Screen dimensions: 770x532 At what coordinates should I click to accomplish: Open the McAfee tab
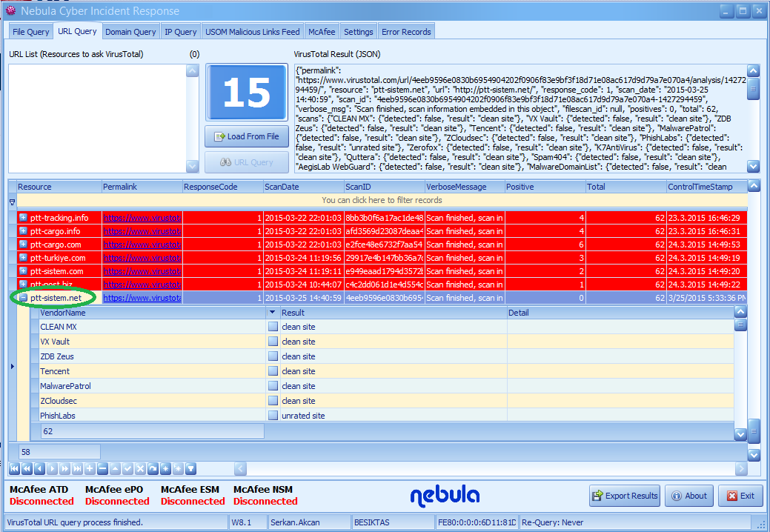click(x=322, y=32)
